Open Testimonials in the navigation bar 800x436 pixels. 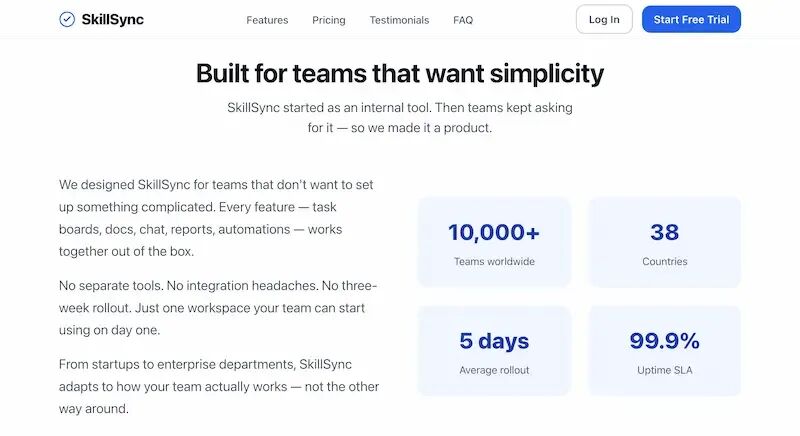(x=399, y=20)
